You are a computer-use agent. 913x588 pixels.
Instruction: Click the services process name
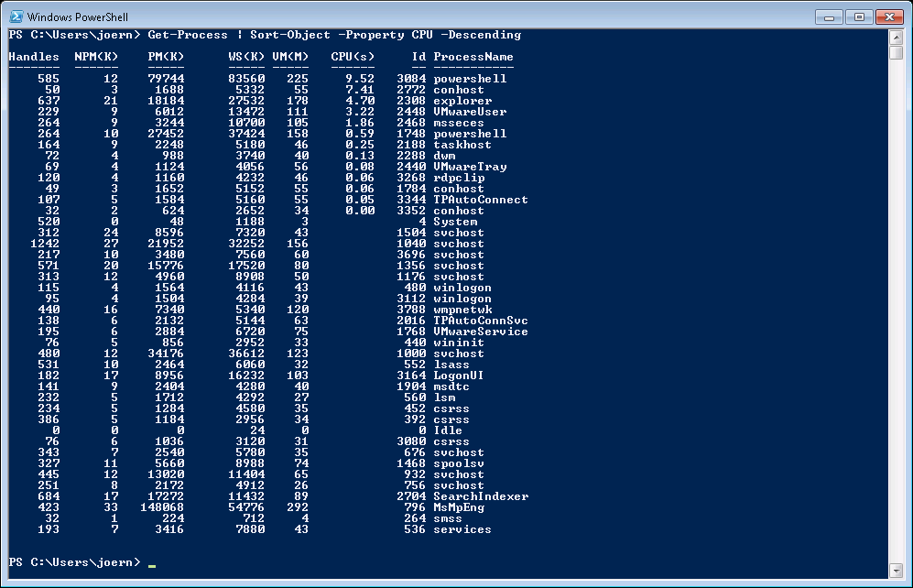point(462,529)
